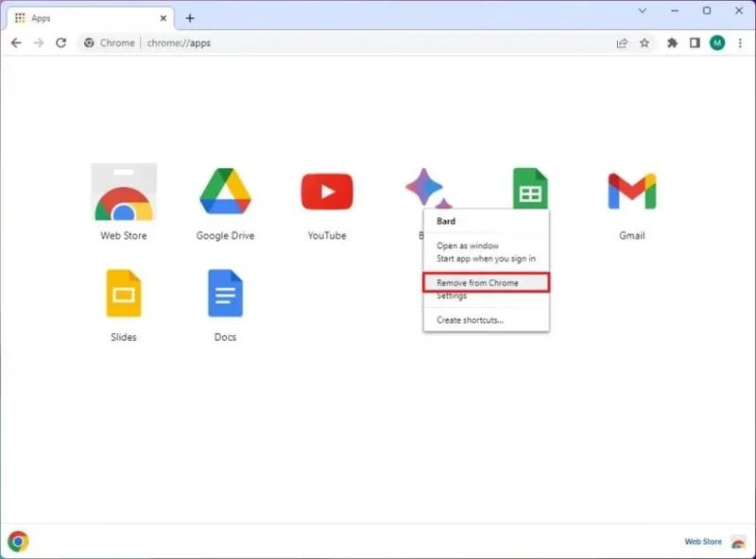Click the Bard header in context menu

[x=446, y=221]
